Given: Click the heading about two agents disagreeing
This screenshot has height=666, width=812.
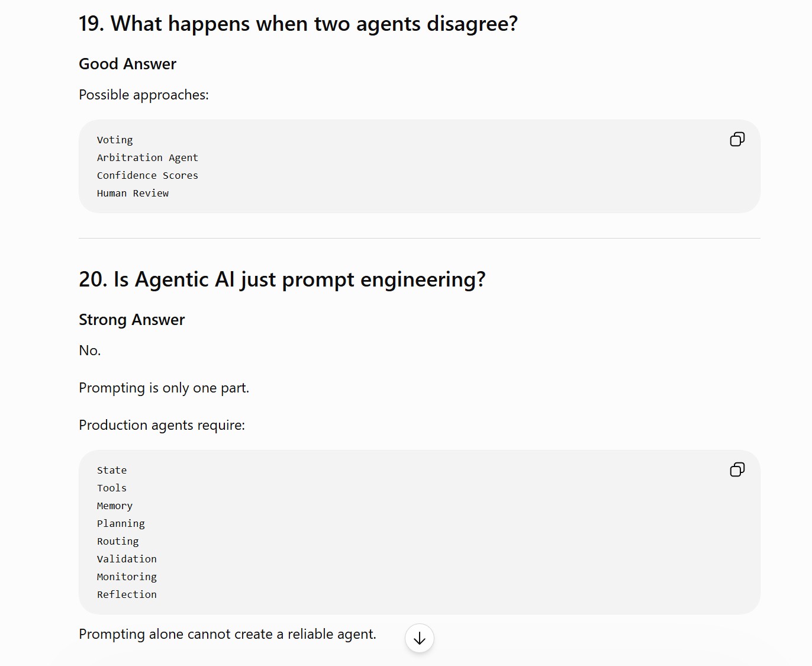Looking at the screenshot, I should click(x=298, y=24).
